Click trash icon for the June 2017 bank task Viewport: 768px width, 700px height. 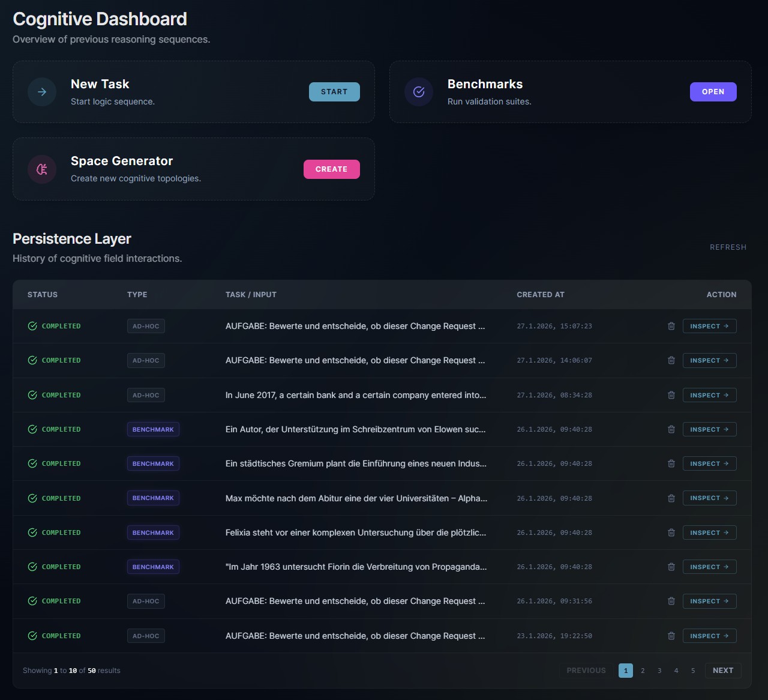click(671, 395)
